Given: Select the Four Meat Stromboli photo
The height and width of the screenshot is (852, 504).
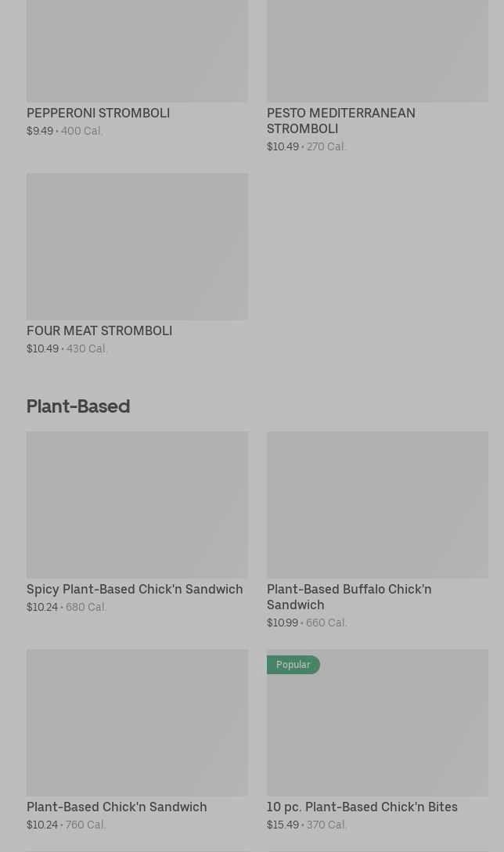Looking at the screenshot, I should pyautogui.click(x=137, y=246).
